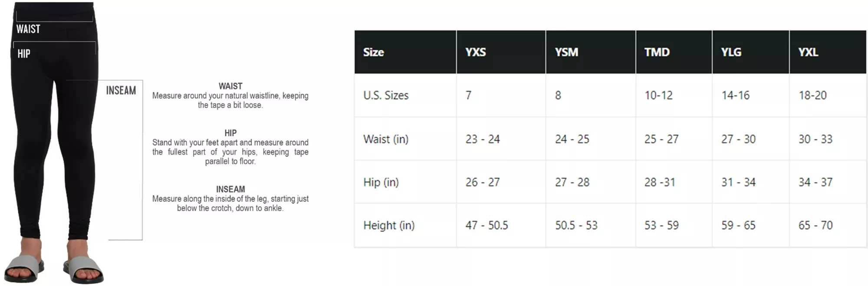Screen dimensions: 868x286
Task: Click the INSEAM label beside the leg
Action: pos(121,91)
